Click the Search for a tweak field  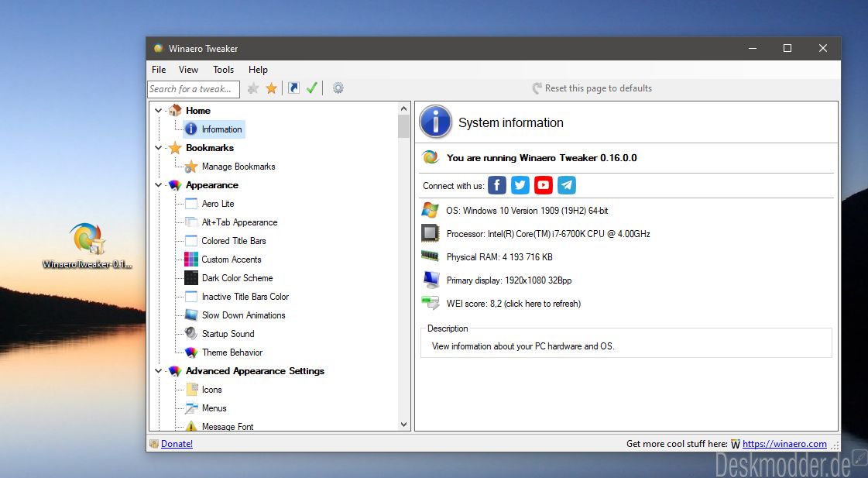click(x=194, y=88)
